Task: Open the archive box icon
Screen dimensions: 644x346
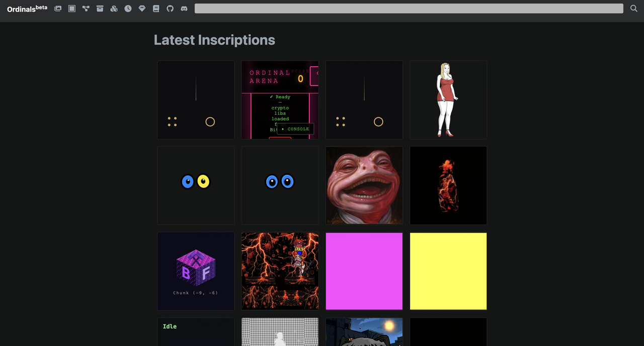Action: pos(100,9)
